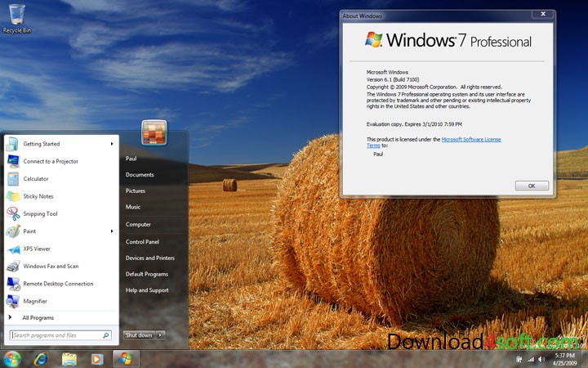Image resolution: width=588 pixels, height=368 pixels.
Task: Open Paul's user folder
Action: pos(131,159)
